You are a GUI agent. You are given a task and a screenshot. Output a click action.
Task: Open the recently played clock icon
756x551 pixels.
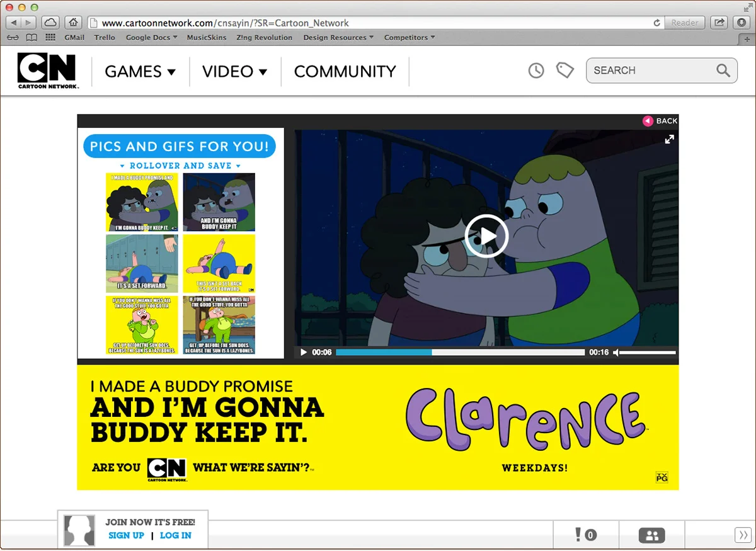point(536,71)
